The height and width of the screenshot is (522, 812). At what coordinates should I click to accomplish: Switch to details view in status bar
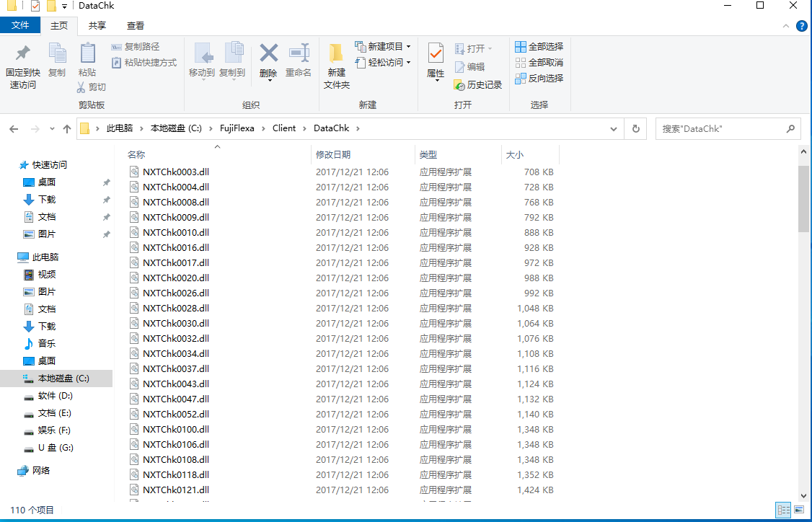784,510
